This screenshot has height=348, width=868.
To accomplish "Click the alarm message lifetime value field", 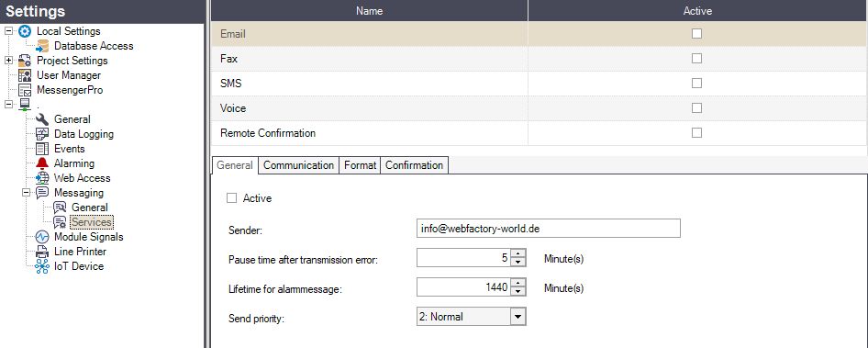I will coord(463,287).
